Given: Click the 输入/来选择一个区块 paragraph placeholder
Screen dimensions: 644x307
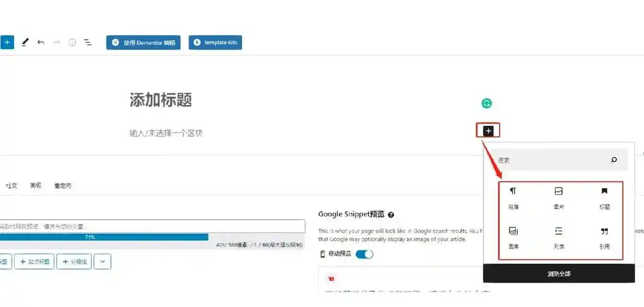Looking at the screenshot, I should coord(166,133).
